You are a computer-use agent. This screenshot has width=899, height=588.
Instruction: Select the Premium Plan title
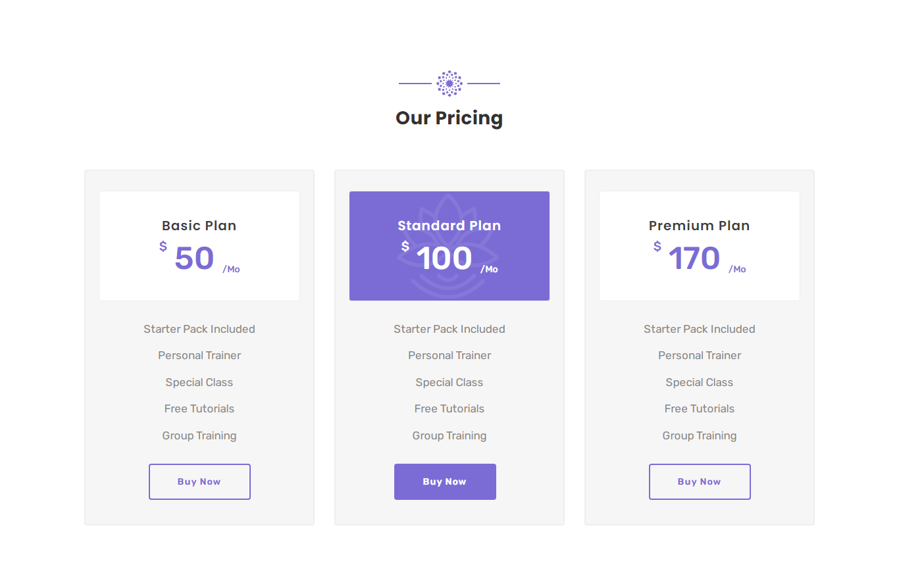click(700, 226)
